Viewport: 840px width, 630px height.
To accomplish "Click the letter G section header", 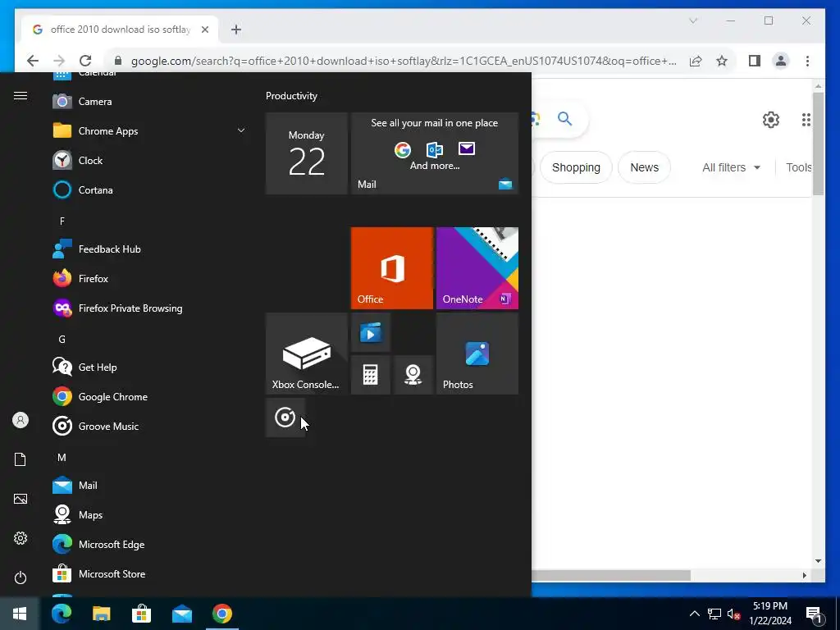I will pos(62,339).
